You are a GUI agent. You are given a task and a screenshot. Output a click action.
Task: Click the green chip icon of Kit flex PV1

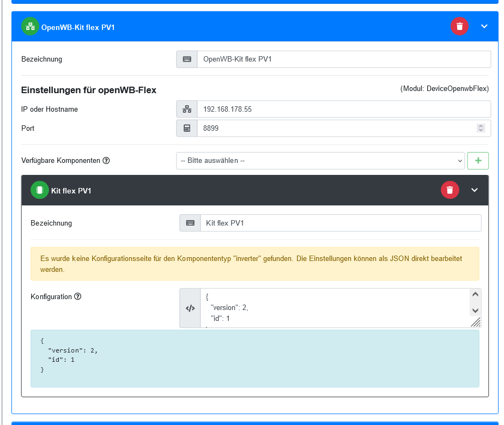[40, 190]
